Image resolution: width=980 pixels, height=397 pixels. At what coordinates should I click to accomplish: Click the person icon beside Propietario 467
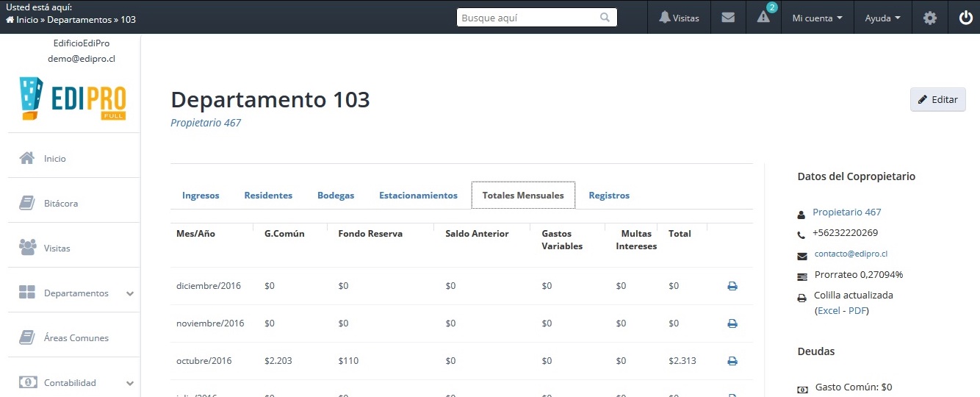click(801, 215)
